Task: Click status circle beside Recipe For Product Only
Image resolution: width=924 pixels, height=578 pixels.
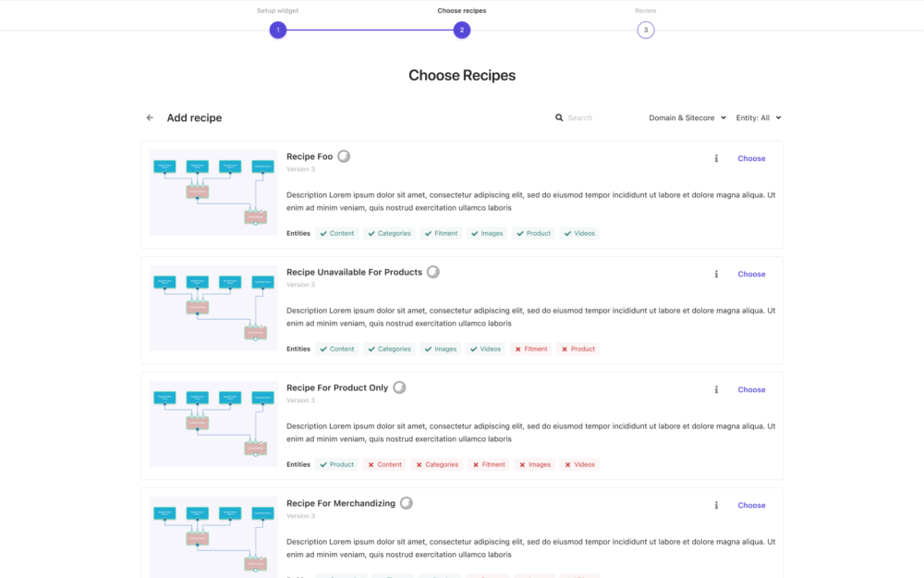Action: point(399,387)
